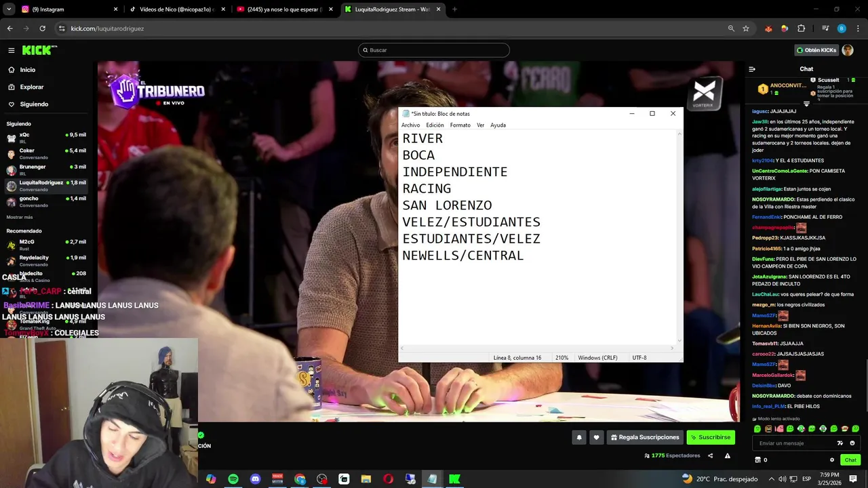Open browser zoom magnifier icon
868x488 pixels.
coord(731,28)
